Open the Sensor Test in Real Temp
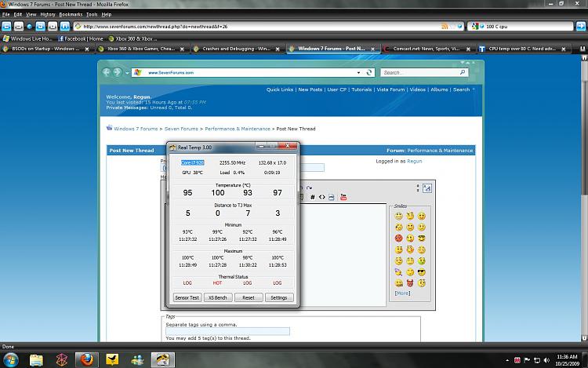 pyautogui.click(x=187, y=297)
